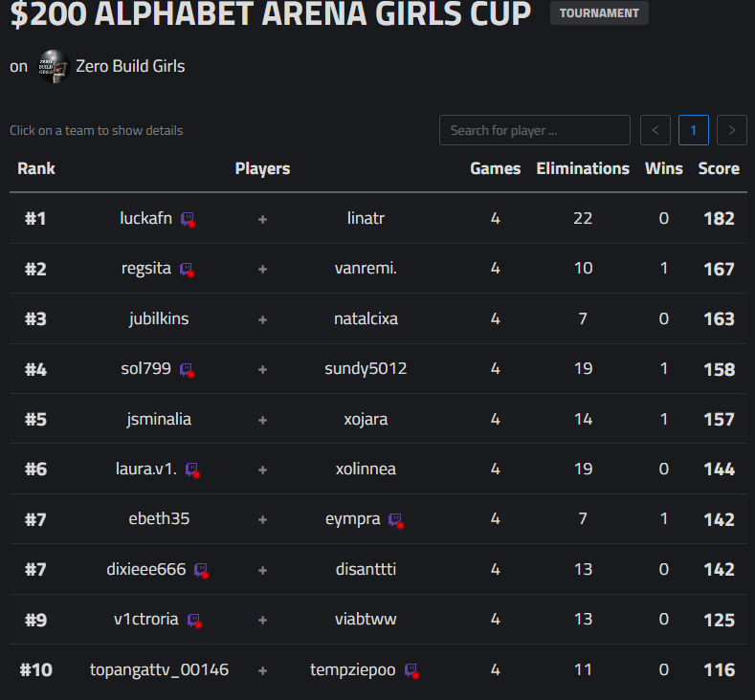The height and width of the screenshot is (700, 755).
Task: Click rank #9 cell
Action: coord(35,620)
